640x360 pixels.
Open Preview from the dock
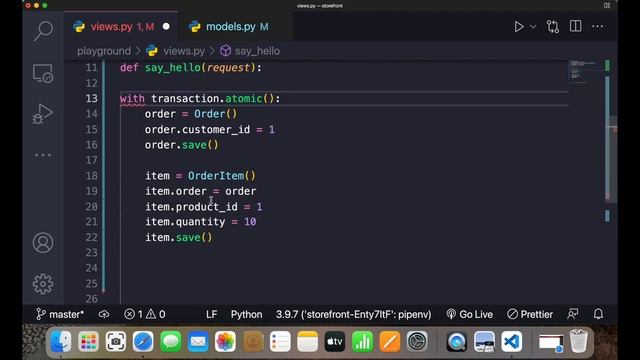(x=484, y=341)
